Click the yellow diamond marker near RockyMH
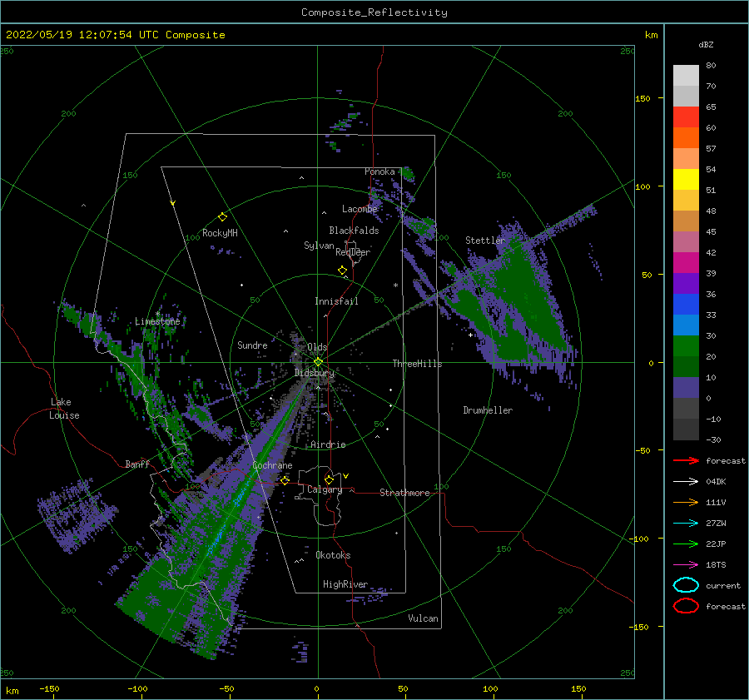The image size is (749, 700). point(222,217)
